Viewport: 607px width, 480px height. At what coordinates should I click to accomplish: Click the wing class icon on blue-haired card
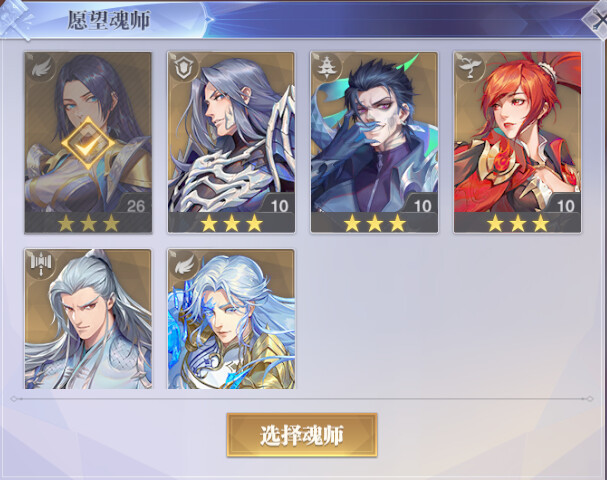tap(184, 264)
